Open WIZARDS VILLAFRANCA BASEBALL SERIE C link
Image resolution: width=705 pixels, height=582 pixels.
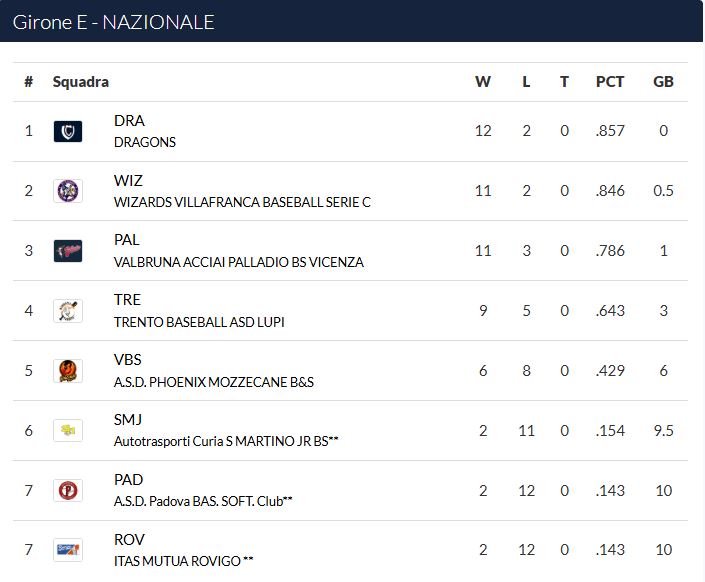pyautogui.click(x=242, y=202)
